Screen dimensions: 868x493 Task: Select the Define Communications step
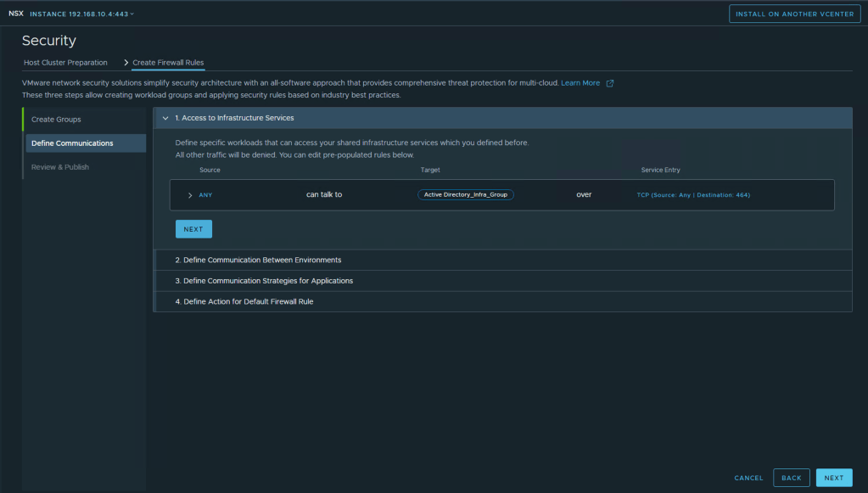[72, 143]
